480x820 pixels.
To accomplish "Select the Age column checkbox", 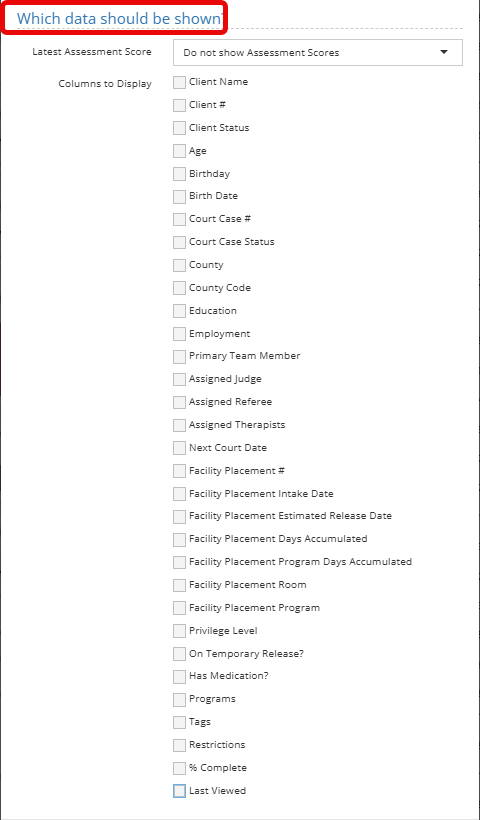I will (179, 151).
